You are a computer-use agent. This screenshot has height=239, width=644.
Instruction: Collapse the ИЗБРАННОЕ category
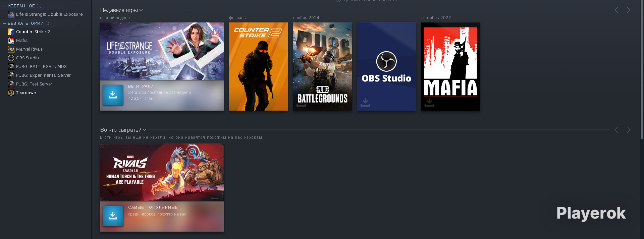[4, 6]
